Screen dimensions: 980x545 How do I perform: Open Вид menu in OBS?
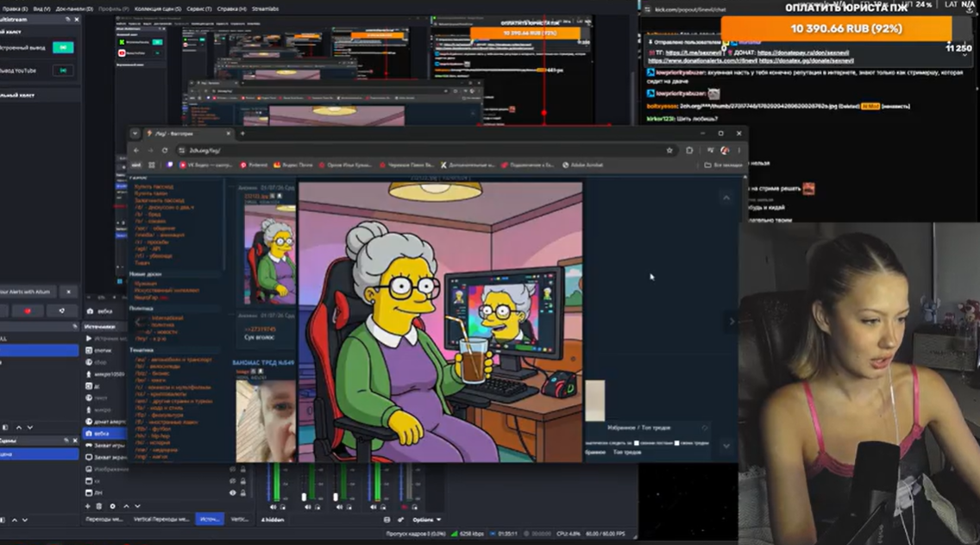point(41,9)
